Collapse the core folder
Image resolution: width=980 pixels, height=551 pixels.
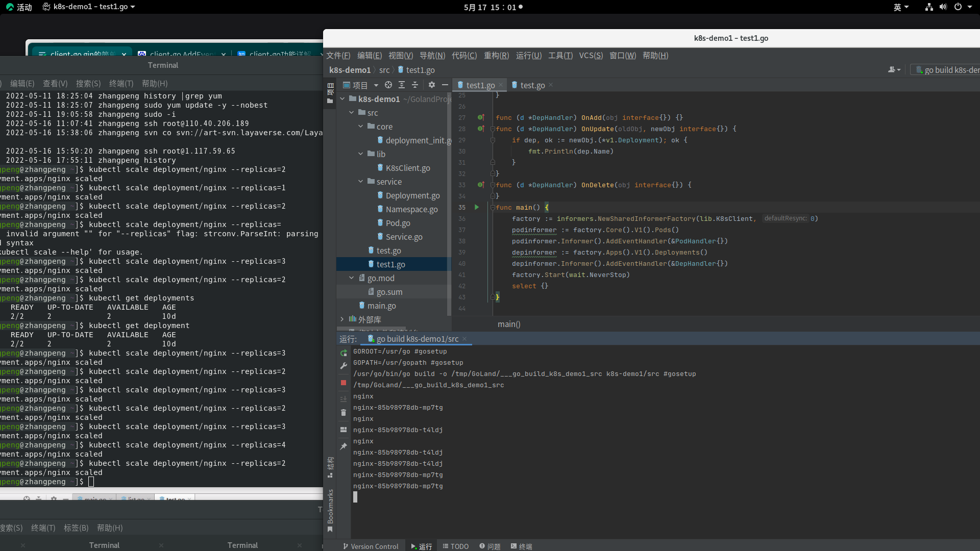coord(361,127)
